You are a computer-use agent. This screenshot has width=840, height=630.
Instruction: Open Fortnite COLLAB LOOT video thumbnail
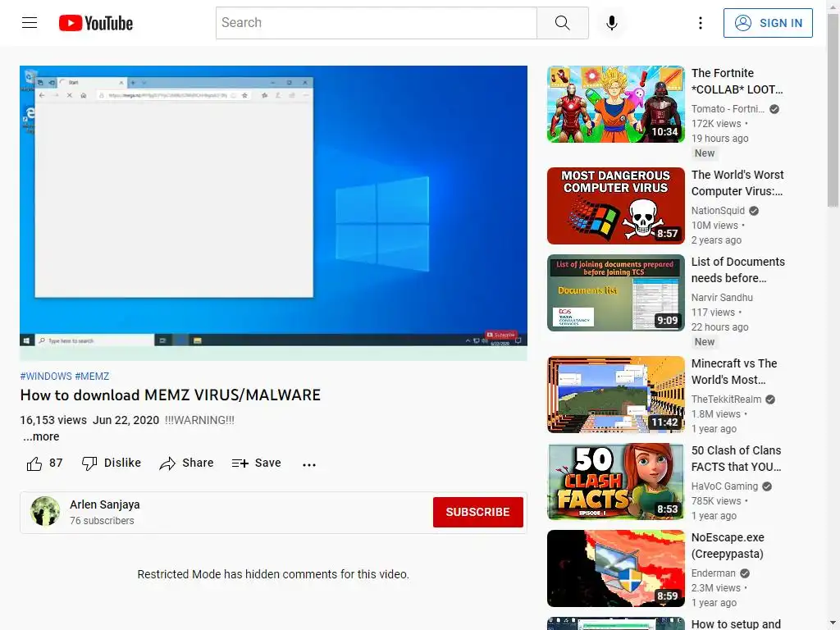tap(615, 104)
